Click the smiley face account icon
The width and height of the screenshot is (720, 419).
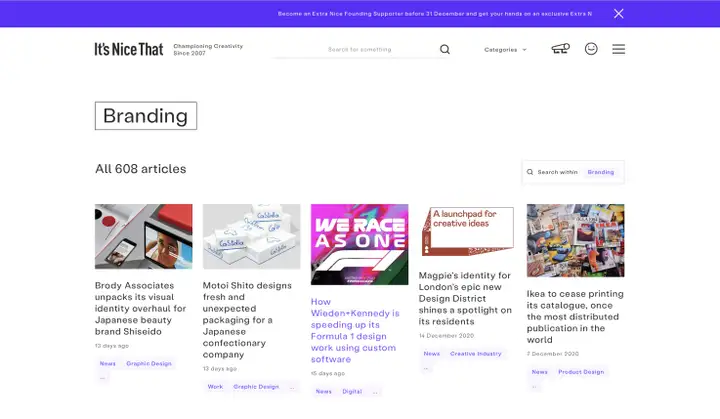[591, 49]
